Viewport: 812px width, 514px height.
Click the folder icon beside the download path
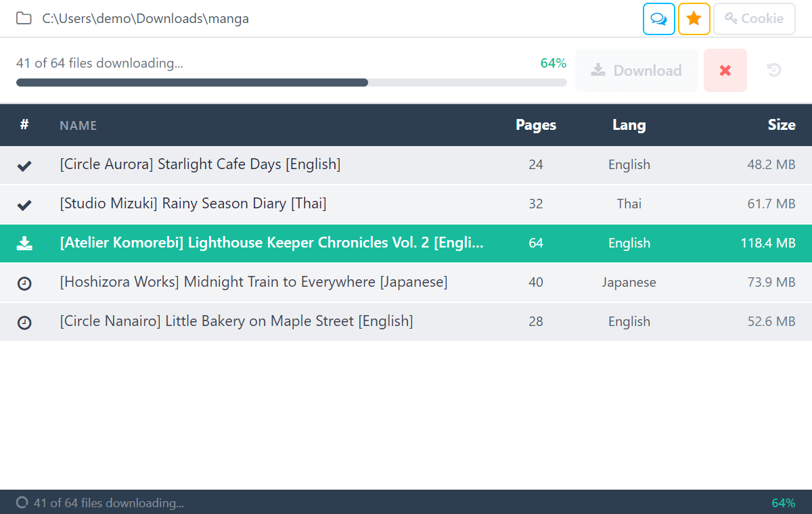[x=24, y=18]
